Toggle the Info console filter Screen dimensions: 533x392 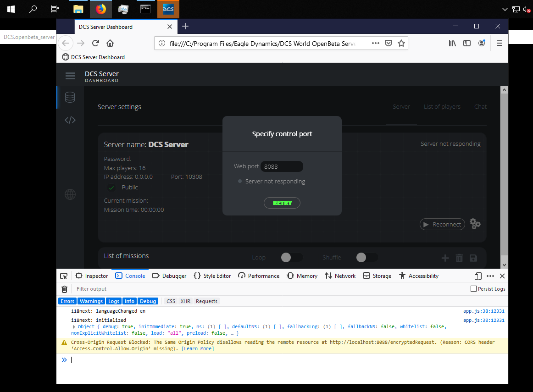point(129,301)
